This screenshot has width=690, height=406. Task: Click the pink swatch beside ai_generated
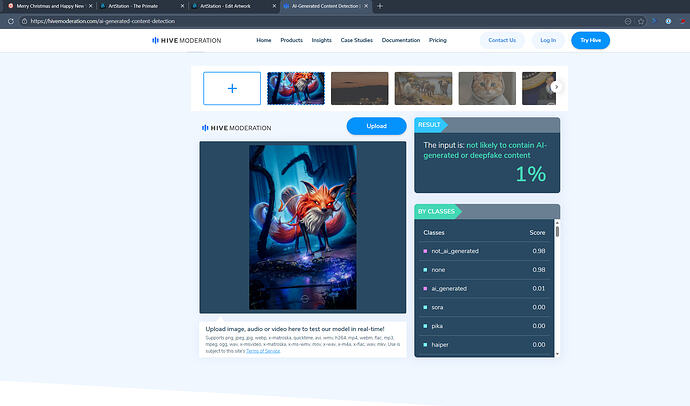tap(425, 289)
